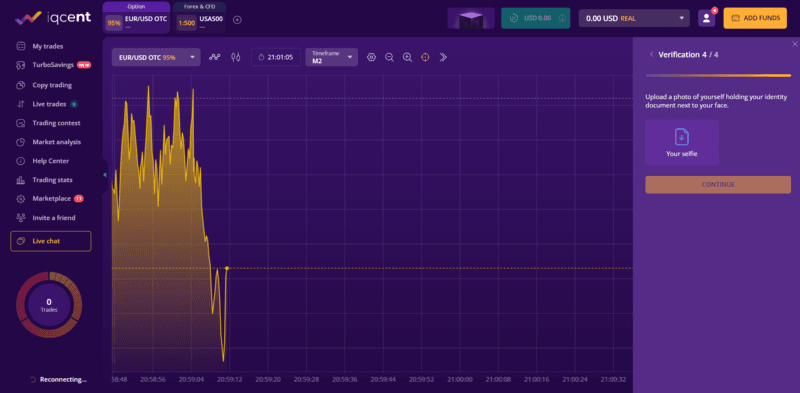The image size is (800, 393).
Task: Toggle the crosshair target tool
Action: point(425,57)
